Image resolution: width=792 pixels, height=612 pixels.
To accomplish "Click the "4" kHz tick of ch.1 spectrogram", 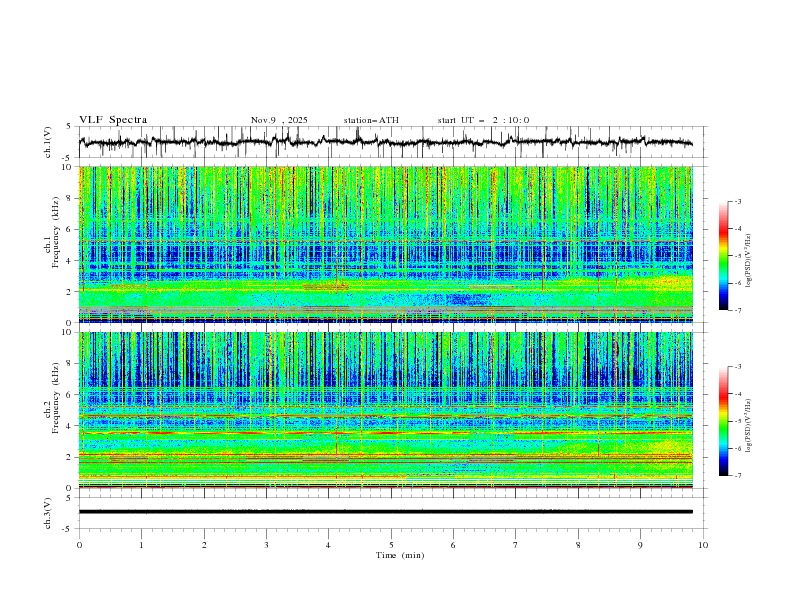I will coord(70,261).
